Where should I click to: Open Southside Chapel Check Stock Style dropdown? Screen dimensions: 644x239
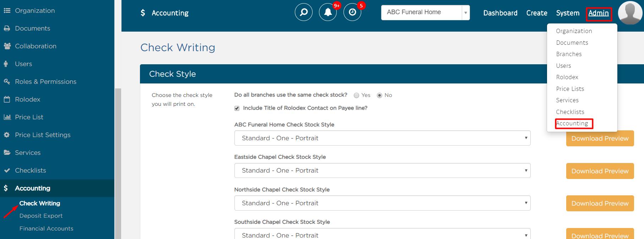[x=382, y=234]
